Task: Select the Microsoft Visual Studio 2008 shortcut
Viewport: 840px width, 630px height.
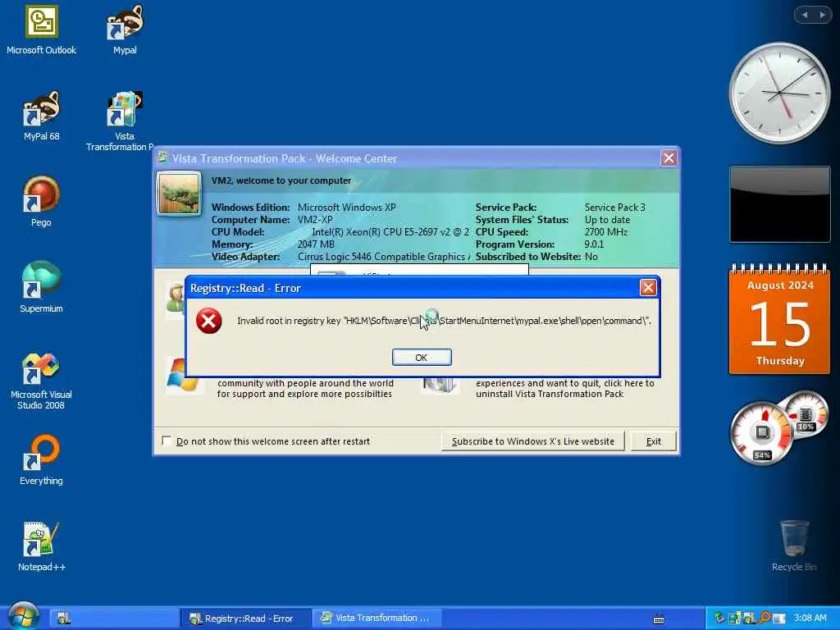Action: [x=41, y=382]
